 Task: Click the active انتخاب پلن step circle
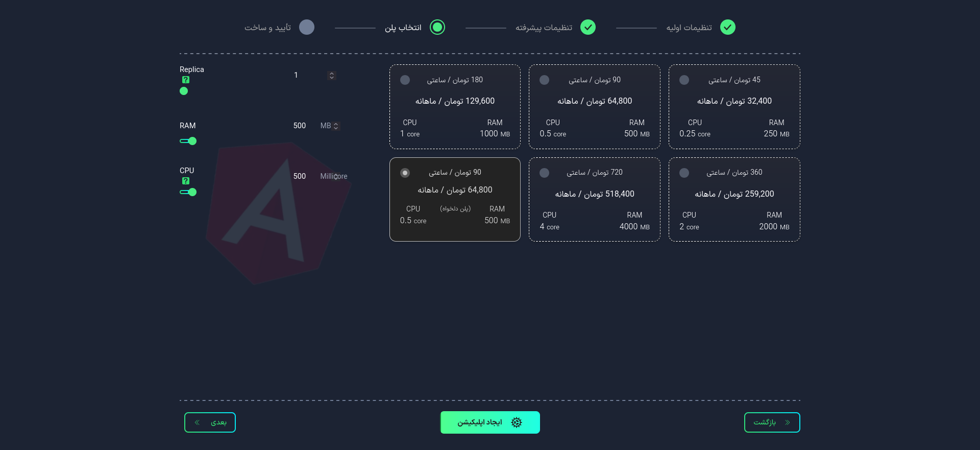click(x=437, y=27)
